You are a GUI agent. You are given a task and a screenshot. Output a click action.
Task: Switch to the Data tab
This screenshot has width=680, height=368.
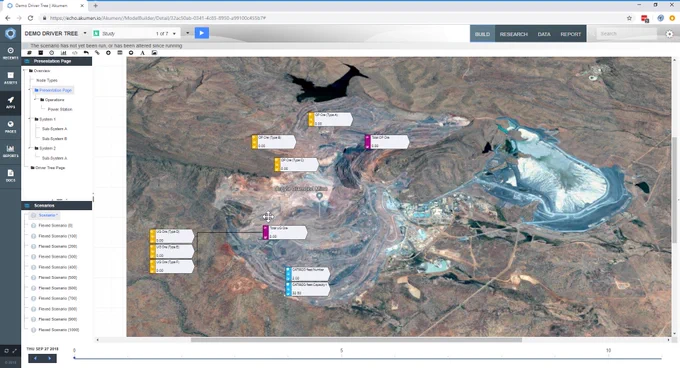click(544, 34)
